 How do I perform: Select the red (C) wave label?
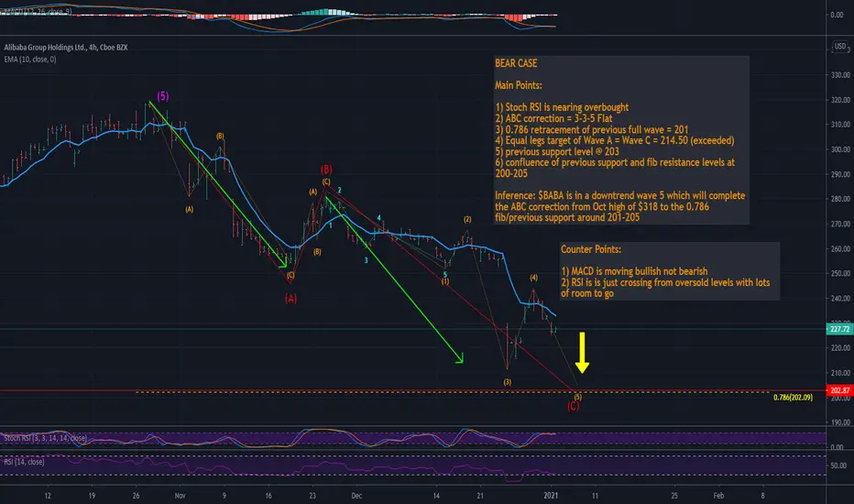click(x=573, y=407)
